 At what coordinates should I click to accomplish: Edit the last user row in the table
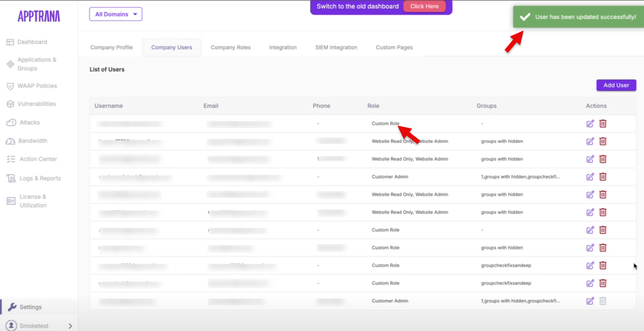590,301
